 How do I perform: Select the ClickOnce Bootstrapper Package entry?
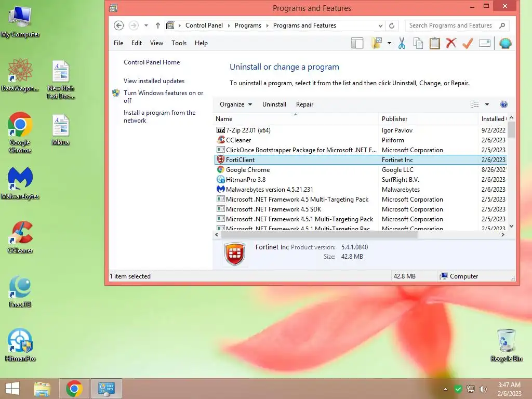coord(361,150)
